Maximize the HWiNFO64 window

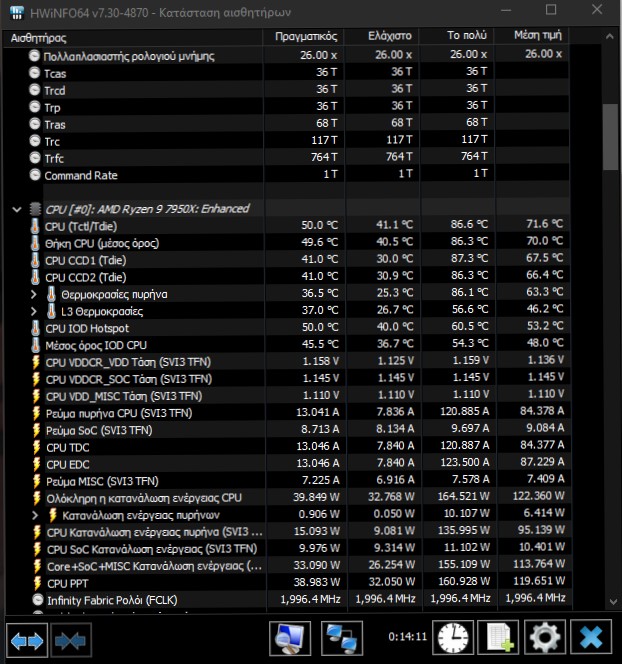tap(551, 10)
